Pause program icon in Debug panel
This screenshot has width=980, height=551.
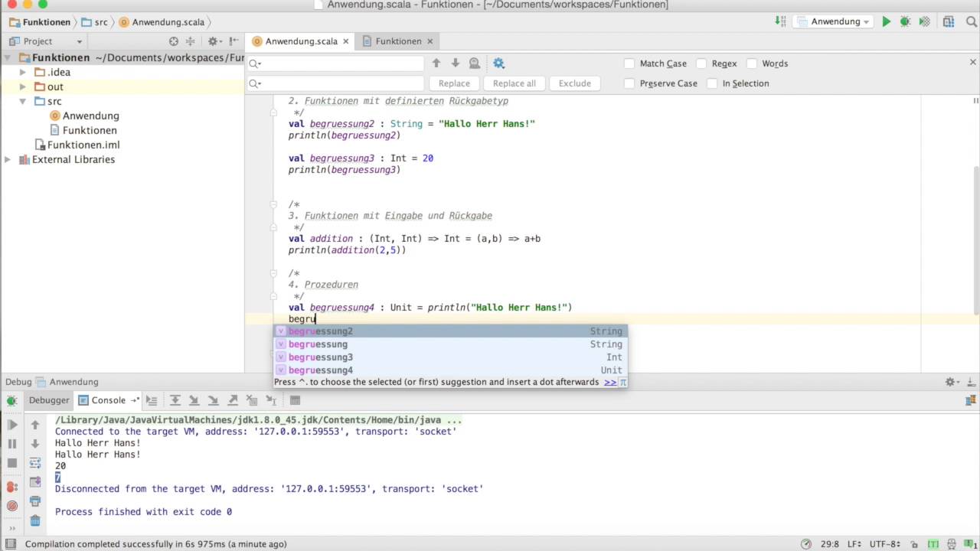coord(12,444)
